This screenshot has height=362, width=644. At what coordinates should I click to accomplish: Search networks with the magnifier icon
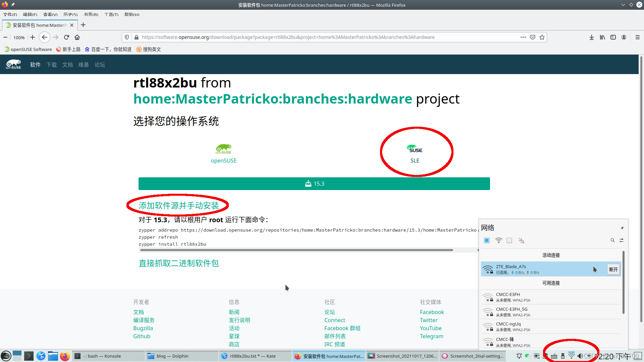[x=612, y=240]
